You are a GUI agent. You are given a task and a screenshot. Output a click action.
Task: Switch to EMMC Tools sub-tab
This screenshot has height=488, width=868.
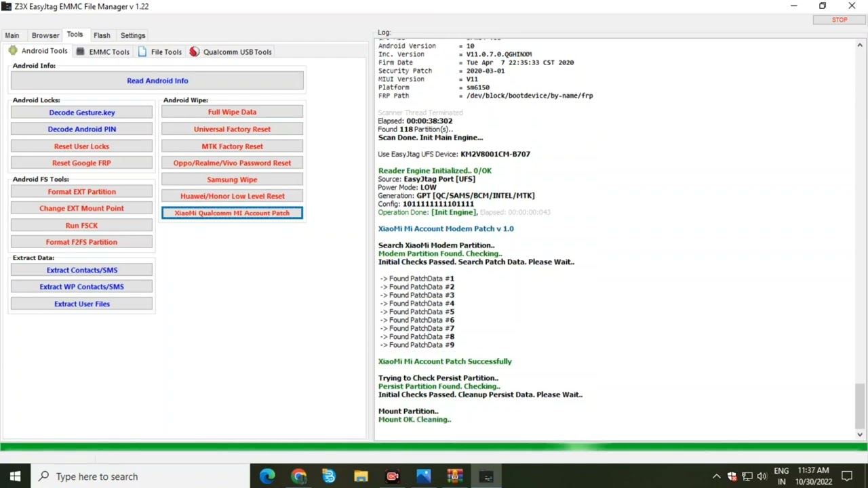point(102,52)
